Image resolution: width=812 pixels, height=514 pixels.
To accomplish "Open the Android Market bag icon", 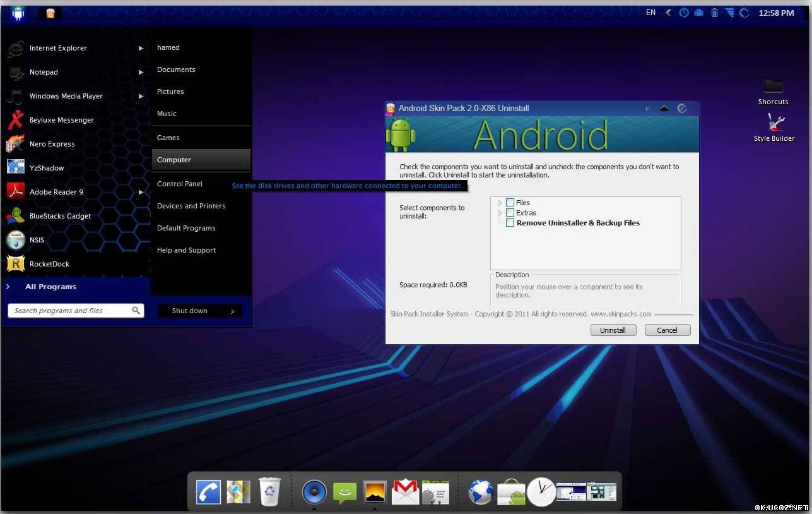I will tap(511, 493).
